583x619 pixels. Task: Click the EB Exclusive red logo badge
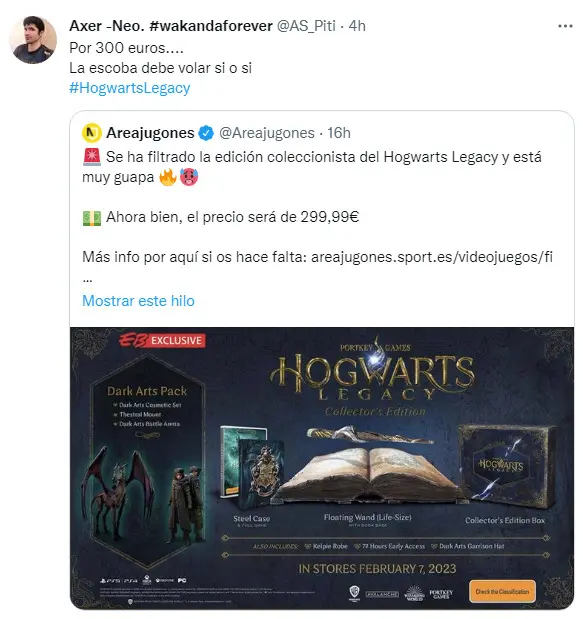(x=162, y=340)
